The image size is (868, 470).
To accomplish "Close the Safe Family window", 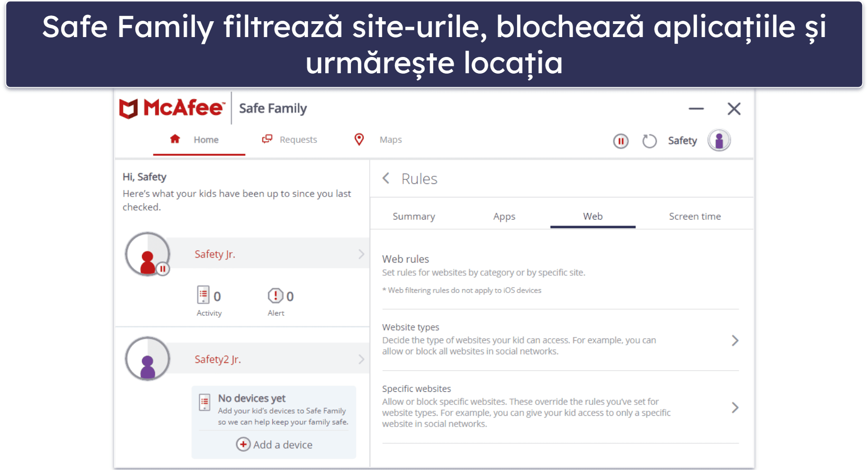I will point(734,108).
